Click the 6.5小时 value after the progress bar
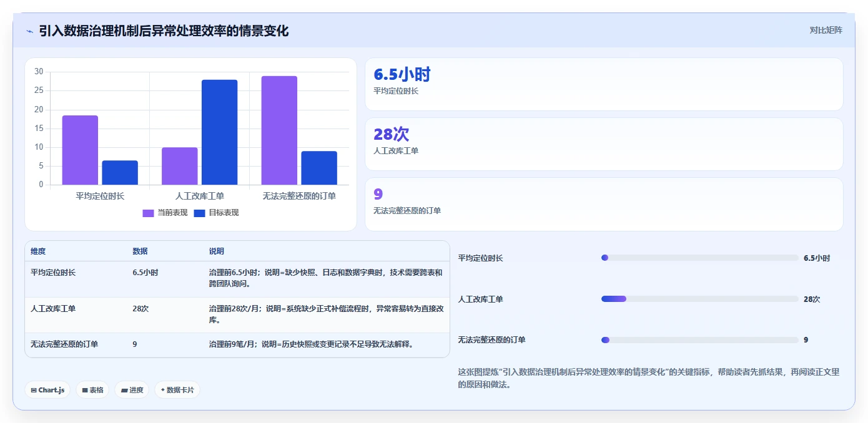868x423 pixels. click(x=817, y=258)
